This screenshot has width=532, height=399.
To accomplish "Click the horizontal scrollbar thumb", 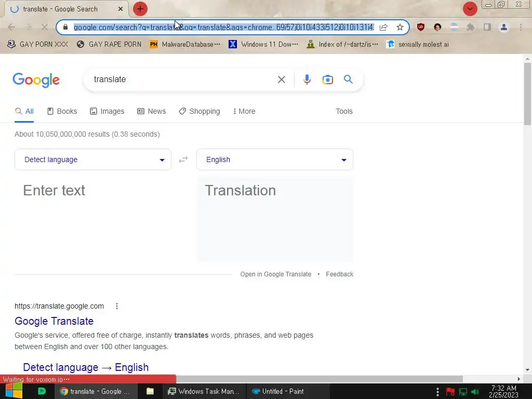I will 320,379.
